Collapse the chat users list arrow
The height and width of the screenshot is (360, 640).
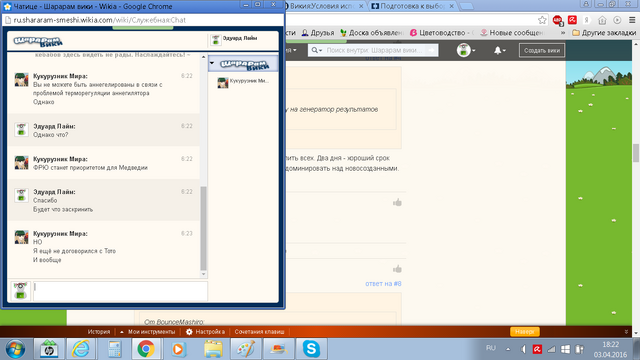pyautogui.click(x=212, y=63)
